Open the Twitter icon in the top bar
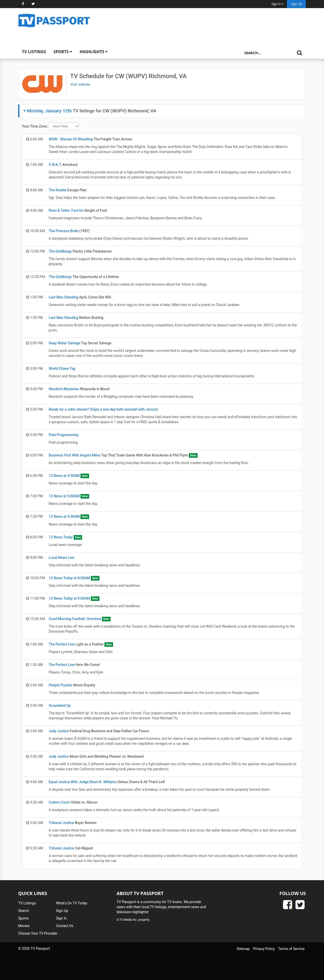324x980 pixels. point(33,4)
